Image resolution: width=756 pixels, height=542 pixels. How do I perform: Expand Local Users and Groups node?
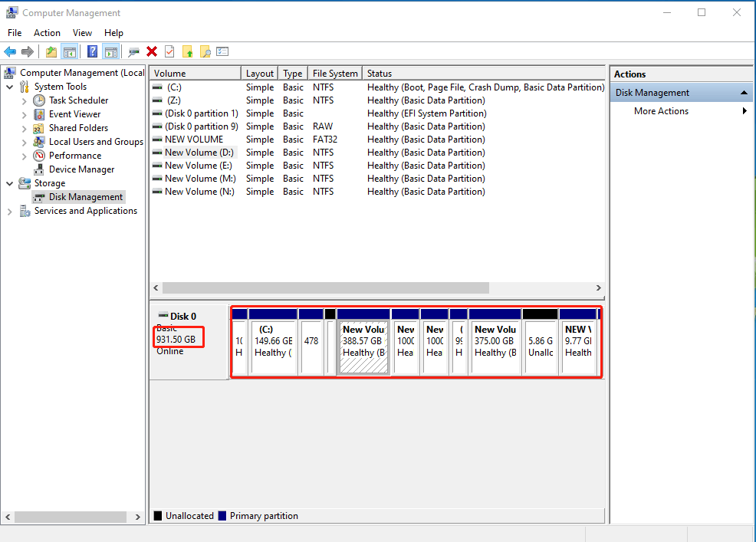tap(24, 143)
